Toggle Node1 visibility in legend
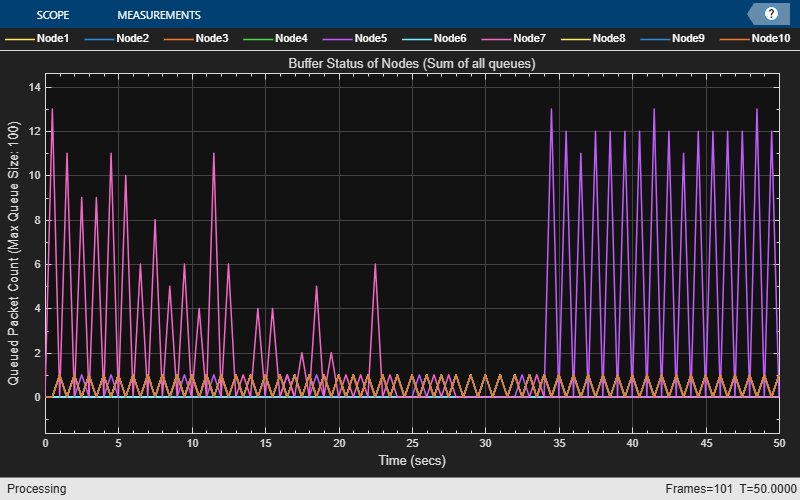 pyautogui.click(x=39, y=39)
